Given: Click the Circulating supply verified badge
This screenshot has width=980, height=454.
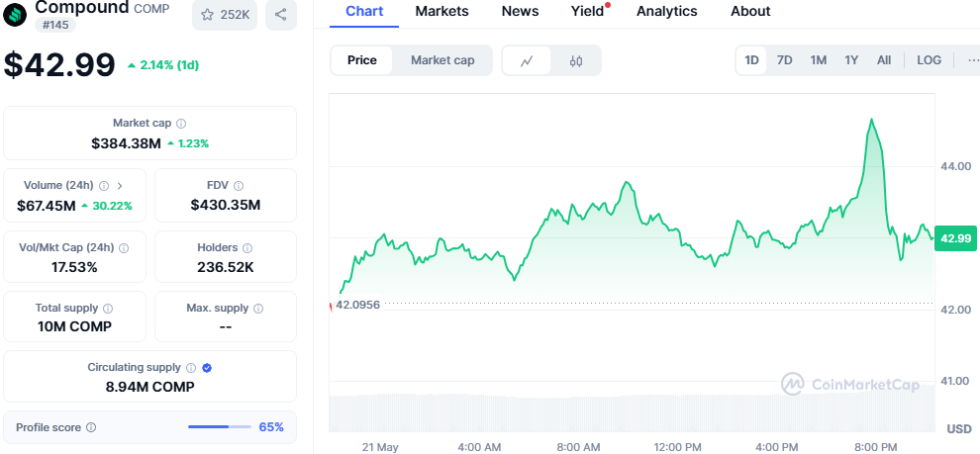Looking at the screenshot, I should [x=207, y=367].
